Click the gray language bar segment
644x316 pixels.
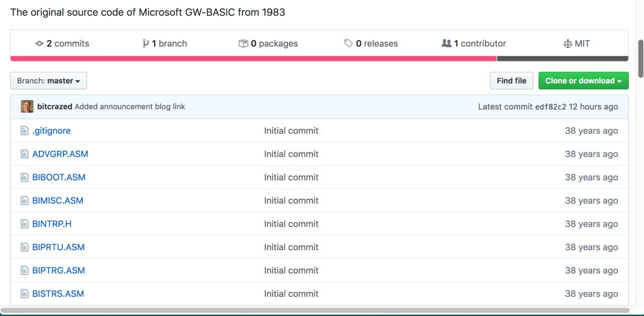click(x=562, y=59)
